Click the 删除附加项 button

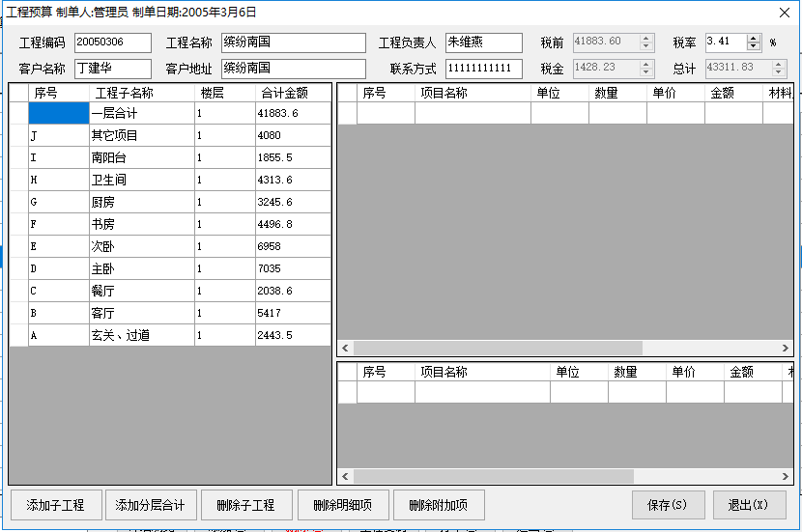(439, 505)
